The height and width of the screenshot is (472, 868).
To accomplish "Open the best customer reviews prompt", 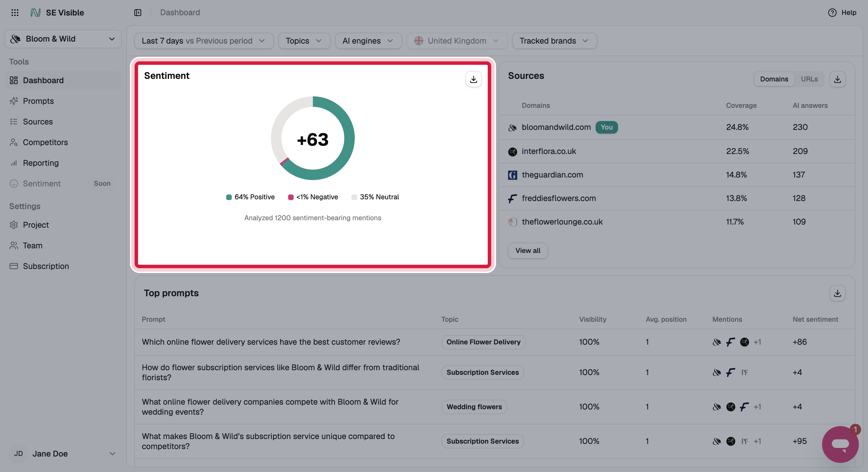I will 271,342.
